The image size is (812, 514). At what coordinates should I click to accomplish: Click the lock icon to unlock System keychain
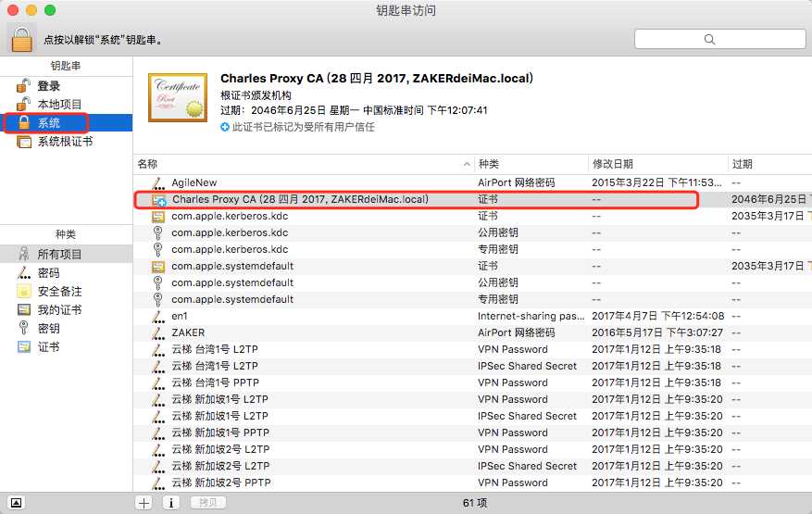21,40
